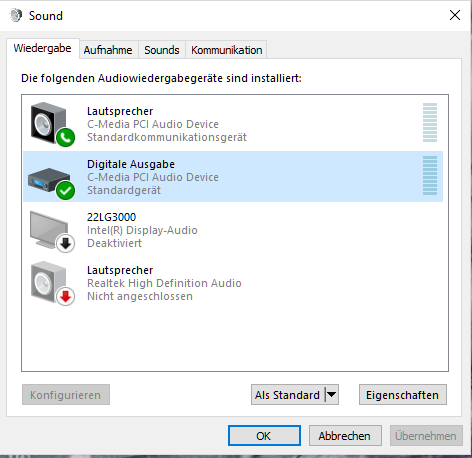This screenshot has width=472, height=458.
Task: Select the Wiedergabe tab
Action: coord(42,48)
